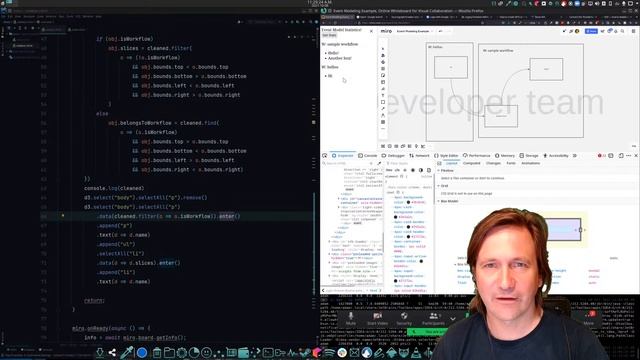Show more devtools tabs with the overflow chevron
Screen dimensions: 640x360
coord(575,156)
